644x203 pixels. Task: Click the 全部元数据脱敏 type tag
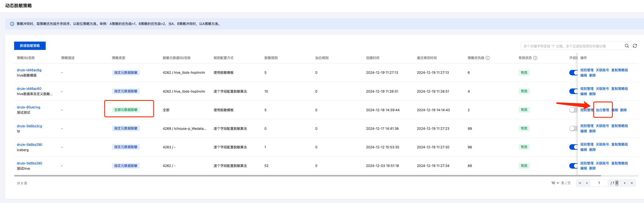tap(126, 110)
